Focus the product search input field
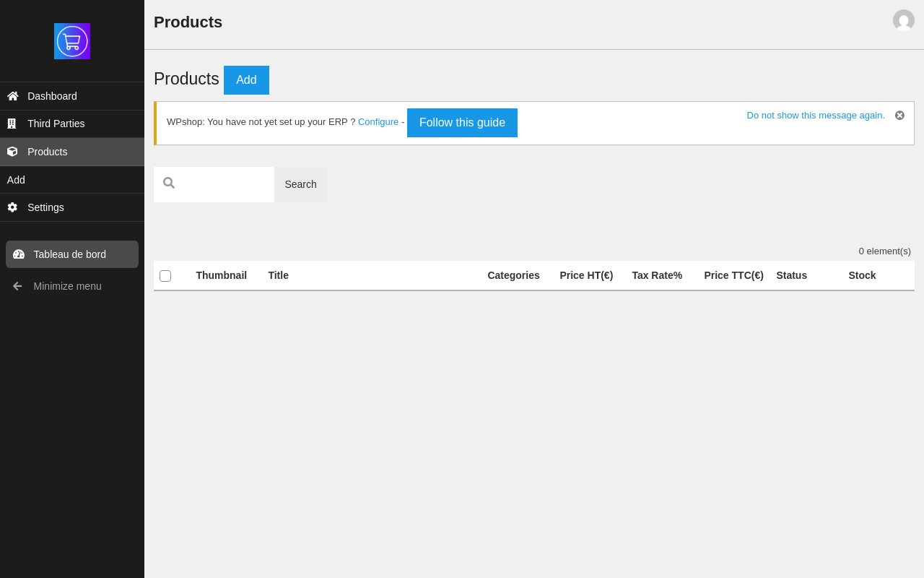This screenshot has width=924, height=578. click(214, 184)
